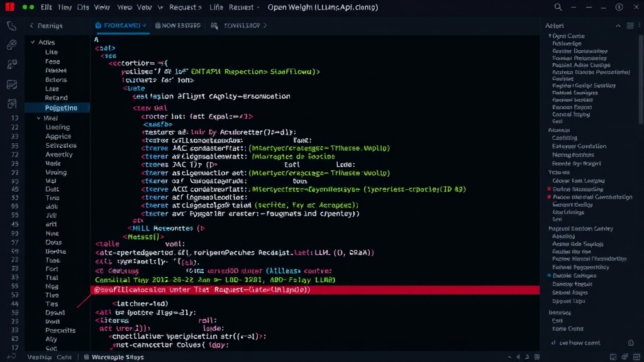Click 'Neireg Foattions' in the right panel

573,155
